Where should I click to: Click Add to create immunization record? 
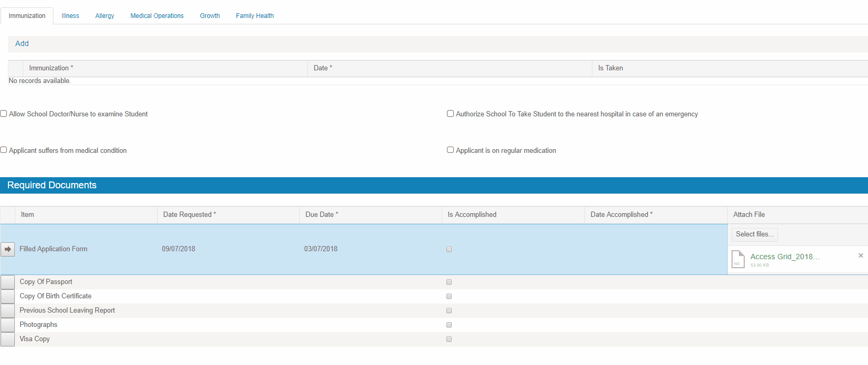click(x=22, y=43)
